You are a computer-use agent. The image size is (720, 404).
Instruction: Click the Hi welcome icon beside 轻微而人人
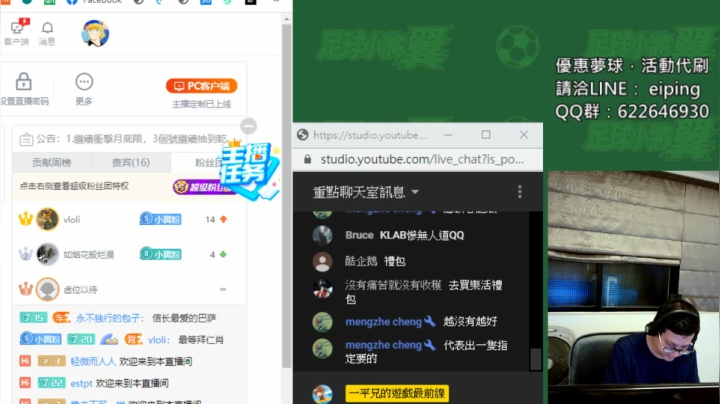25,361
